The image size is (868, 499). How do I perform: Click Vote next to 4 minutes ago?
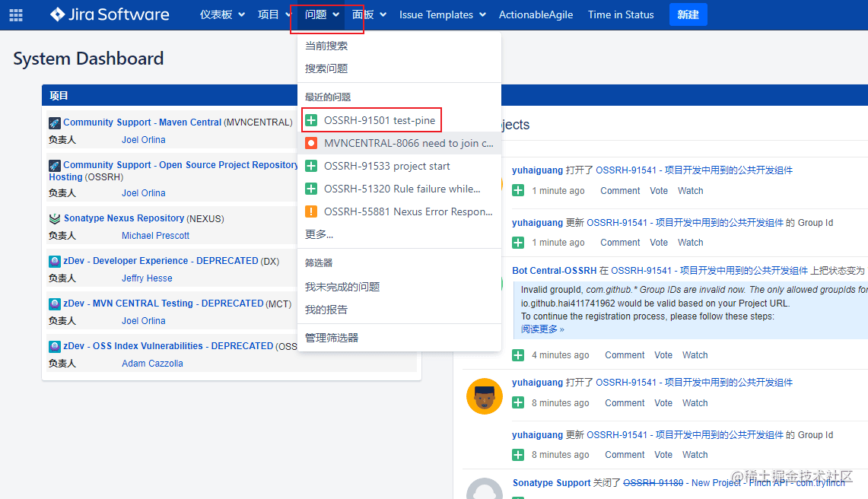coord(663,355)
